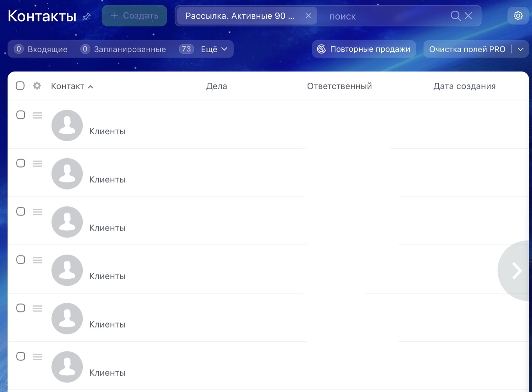Check the first contact row checkbox
Viewport: 532px width, 392px height.
(x=21, y=115)
